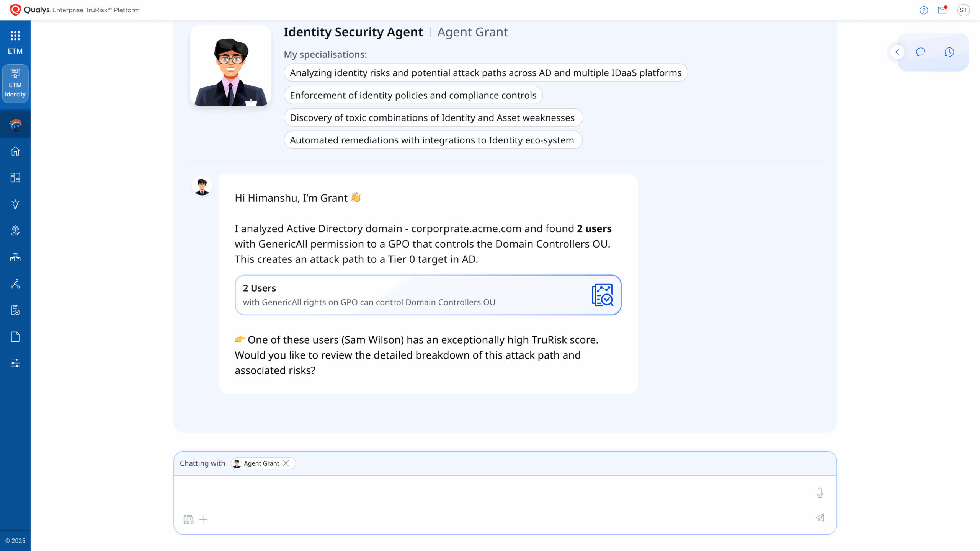
Task: Send the chat message
Action: pyautogui.click(x=820, y=518)
